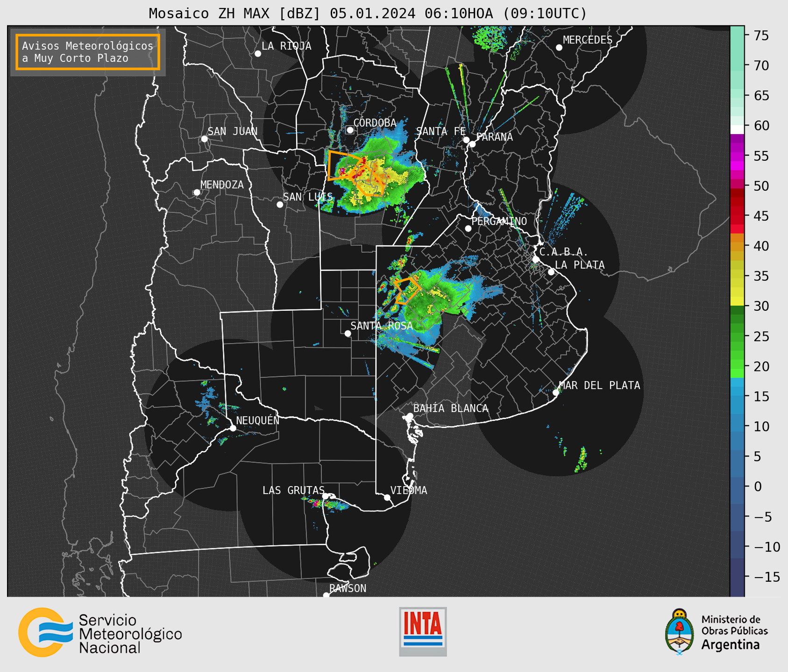This screenshot has width=788, height=672.
Task: Click the CÓRDOBA city marker dot
Action: [350, 130]
